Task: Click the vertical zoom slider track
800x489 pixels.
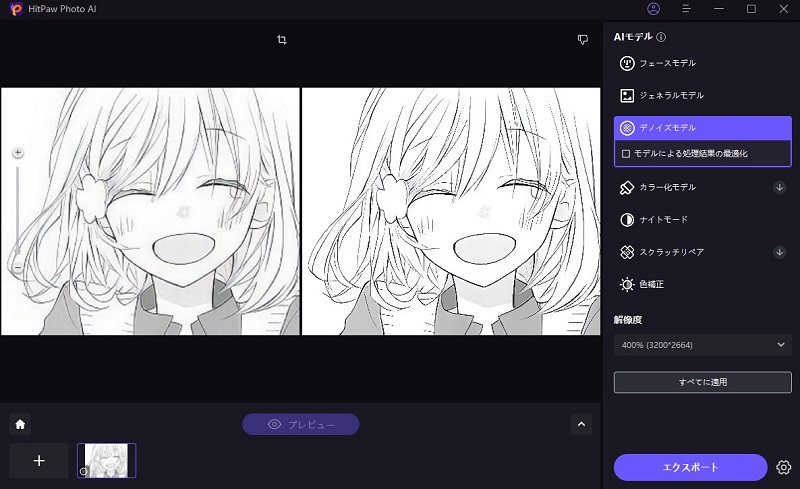Action: [18, 209]
